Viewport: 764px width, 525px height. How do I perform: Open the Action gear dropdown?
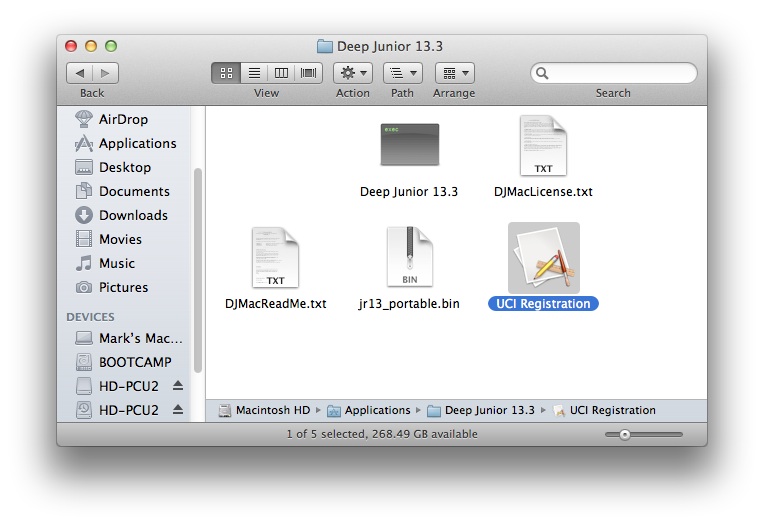pyautogui.click(x=352, y=73)
